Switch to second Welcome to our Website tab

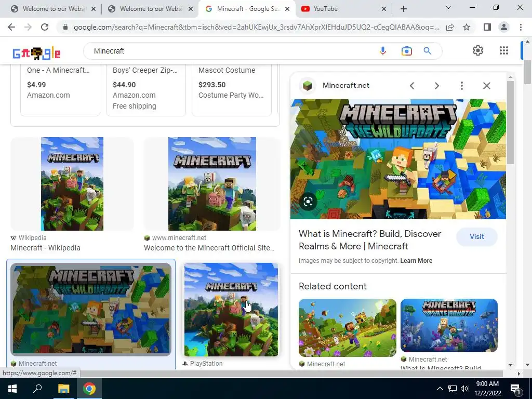coord(151,9)
